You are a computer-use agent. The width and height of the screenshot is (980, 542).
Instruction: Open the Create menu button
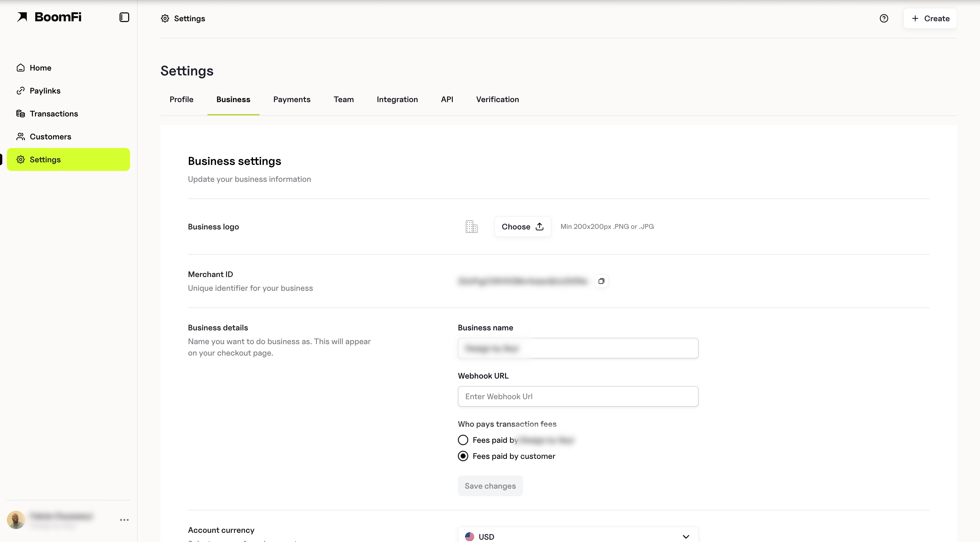click(930, 18)
